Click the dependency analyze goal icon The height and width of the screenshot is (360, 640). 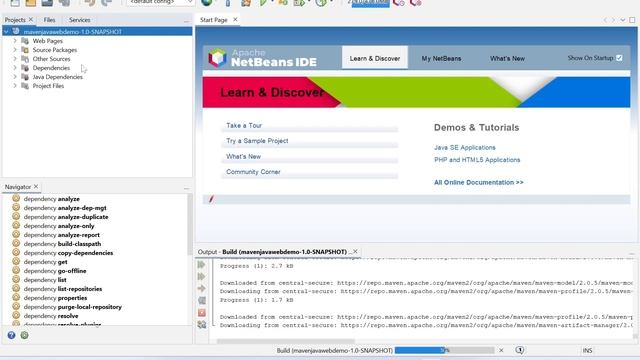(16, 198)
